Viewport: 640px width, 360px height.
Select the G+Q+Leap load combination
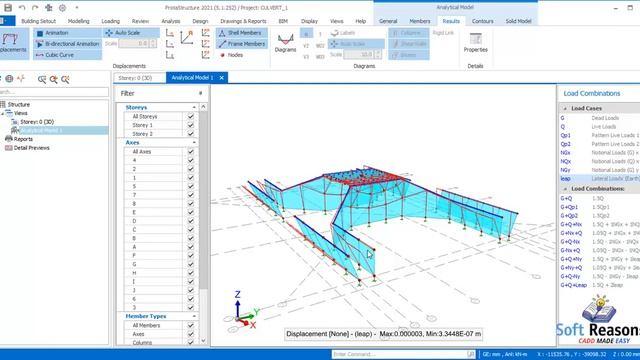pos(600,285)
